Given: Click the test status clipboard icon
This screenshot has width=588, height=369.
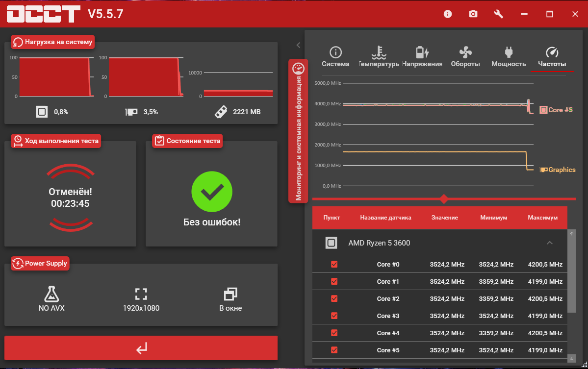Looking at the screenshot, I should point(159,141).
